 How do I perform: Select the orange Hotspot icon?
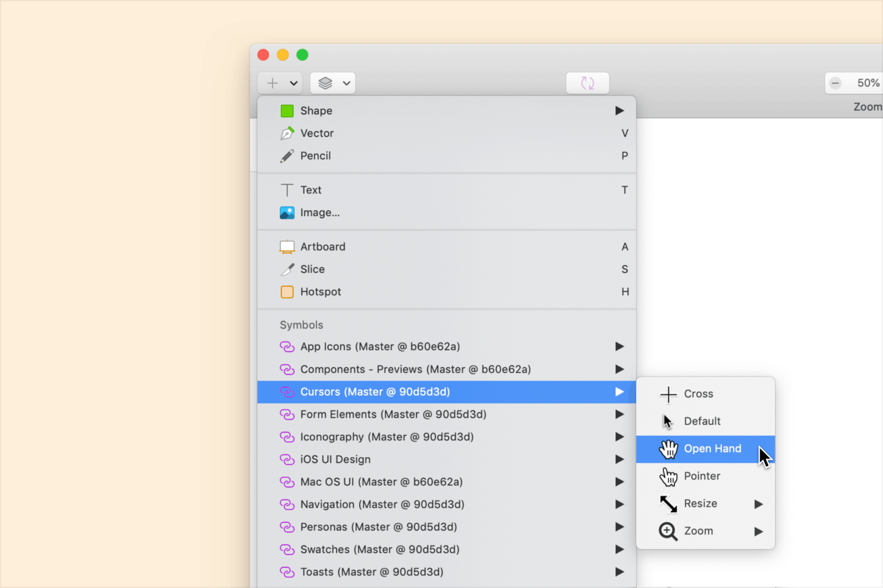click(287, 292)
